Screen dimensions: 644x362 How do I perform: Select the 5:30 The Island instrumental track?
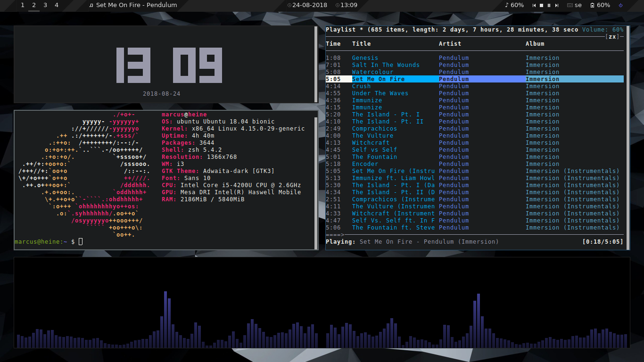pos(474,185)
